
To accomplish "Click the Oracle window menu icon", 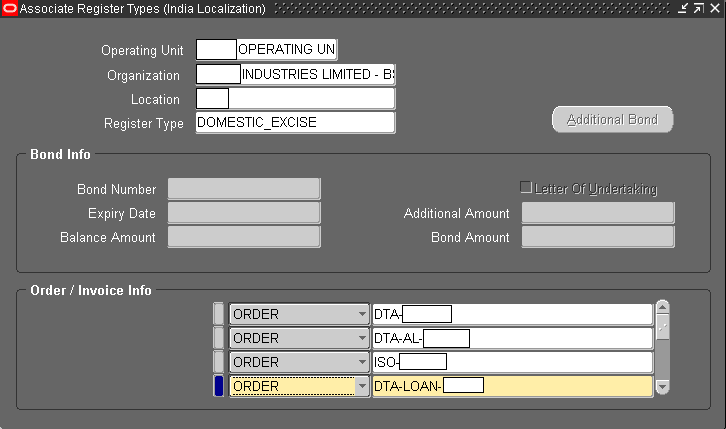I will (9, 8).
